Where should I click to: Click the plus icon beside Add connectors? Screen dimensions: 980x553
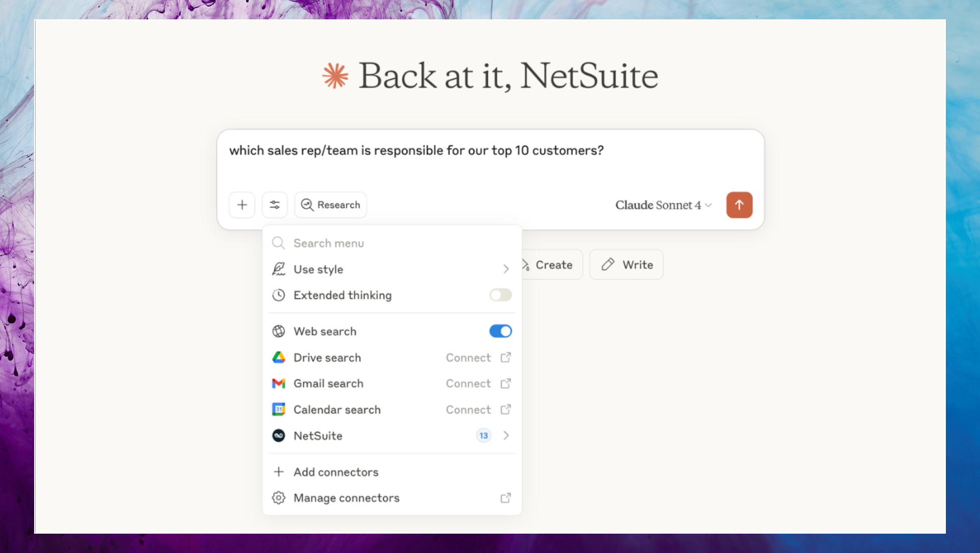point(278,472)
